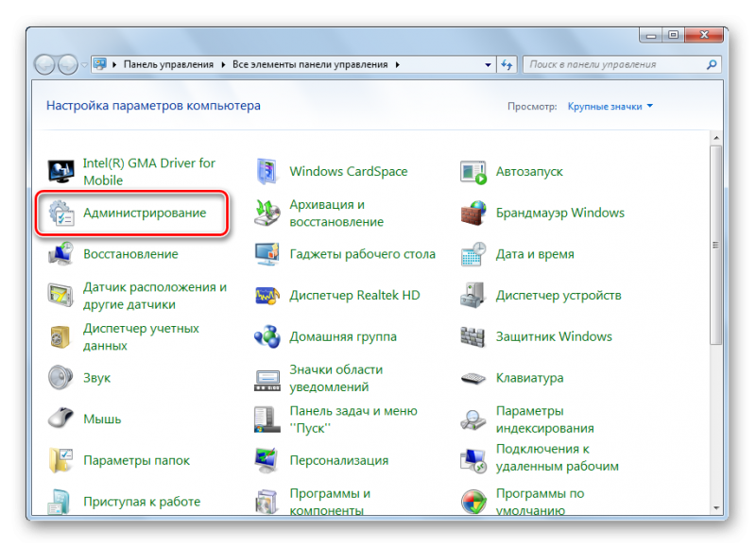
Task: Open recent pages dropdown next to navigation buttons
Action: click(84, 64)
